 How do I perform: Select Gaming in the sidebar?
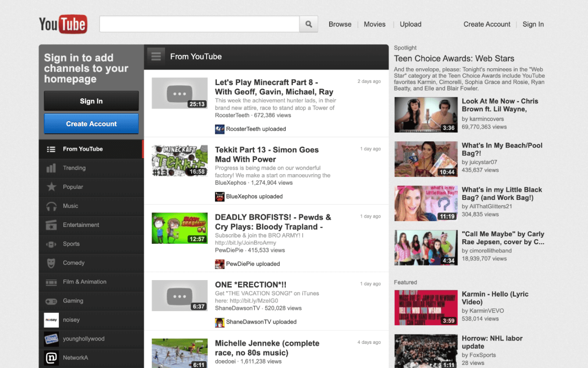pos(91,301)
